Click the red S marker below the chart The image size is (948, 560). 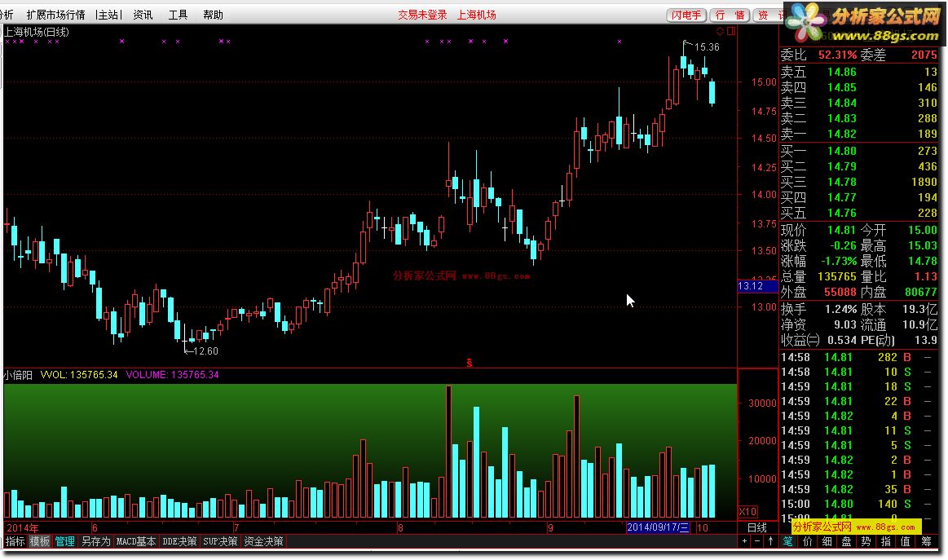point(470,362)
